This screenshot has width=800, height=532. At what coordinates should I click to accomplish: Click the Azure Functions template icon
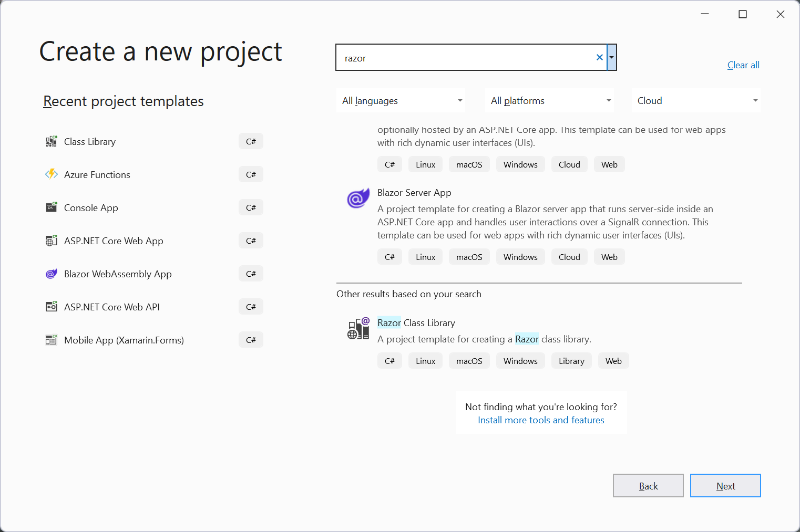click(x=51, y=174)
